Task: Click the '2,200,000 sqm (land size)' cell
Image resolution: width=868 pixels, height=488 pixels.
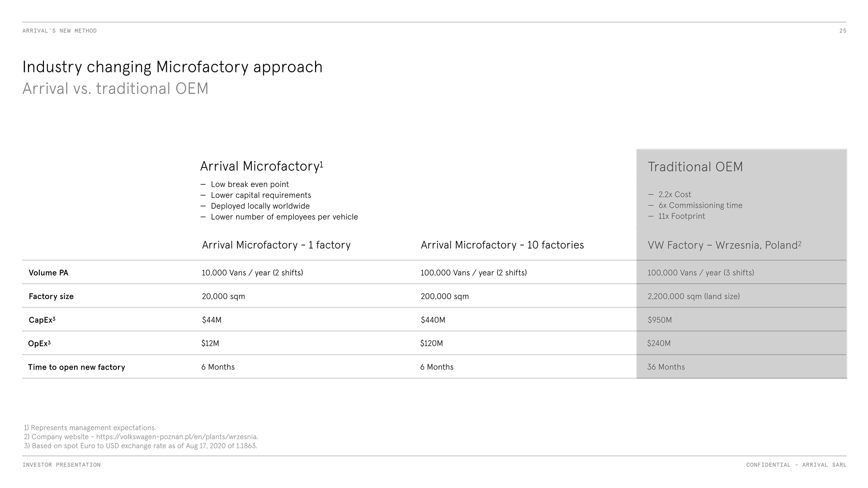Action: (x=693, y=296)
